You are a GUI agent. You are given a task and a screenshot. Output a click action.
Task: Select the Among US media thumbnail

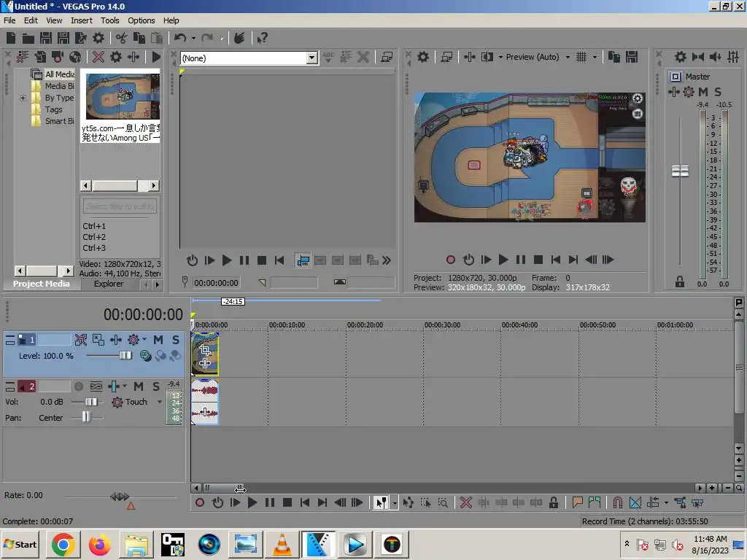pos(122,97)
